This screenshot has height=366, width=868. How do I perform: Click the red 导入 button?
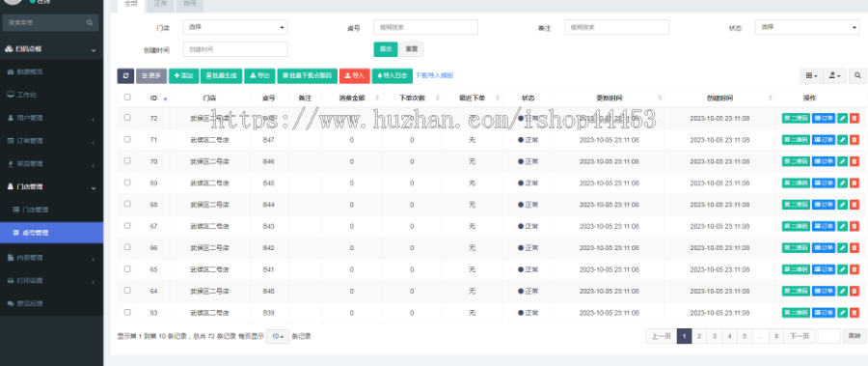354,76
